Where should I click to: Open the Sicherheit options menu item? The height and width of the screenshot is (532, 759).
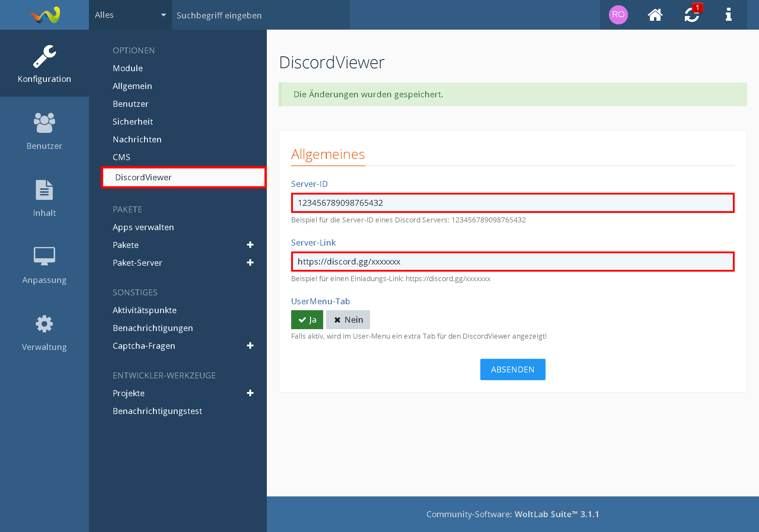click(x=133, y=122)
